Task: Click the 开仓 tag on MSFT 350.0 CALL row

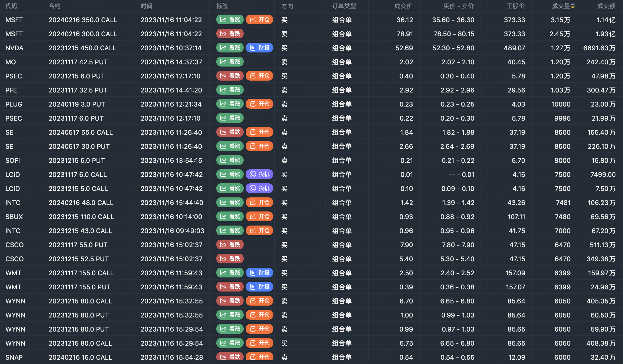Action: (x=259, y=20)
